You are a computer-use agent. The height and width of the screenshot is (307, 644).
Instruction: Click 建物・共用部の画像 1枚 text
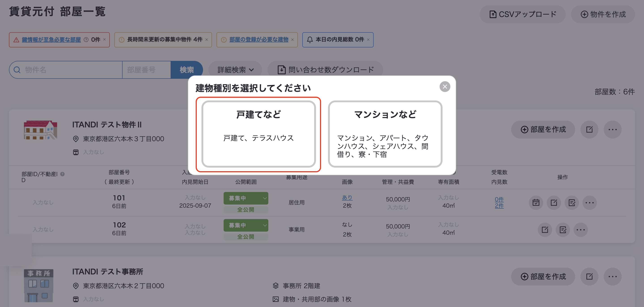coord(317,299)
